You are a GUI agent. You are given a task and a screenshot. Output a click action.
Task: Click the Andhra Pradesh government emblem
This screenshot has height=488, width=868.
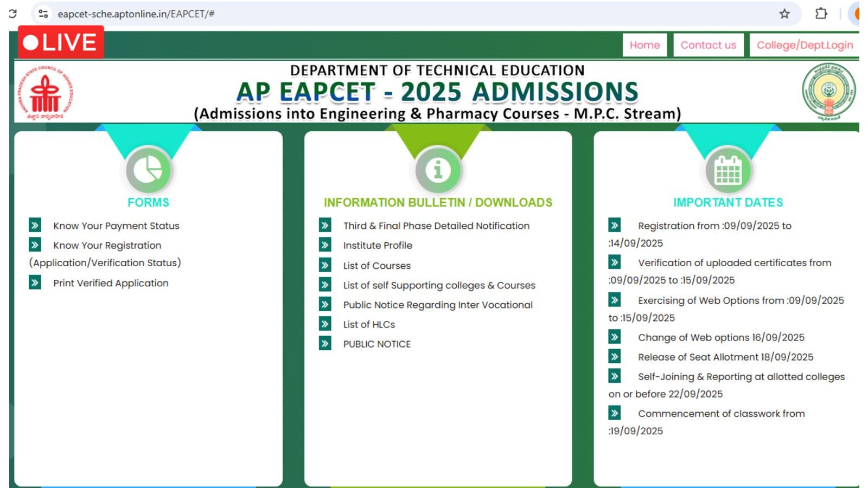[x=828, y=92]
